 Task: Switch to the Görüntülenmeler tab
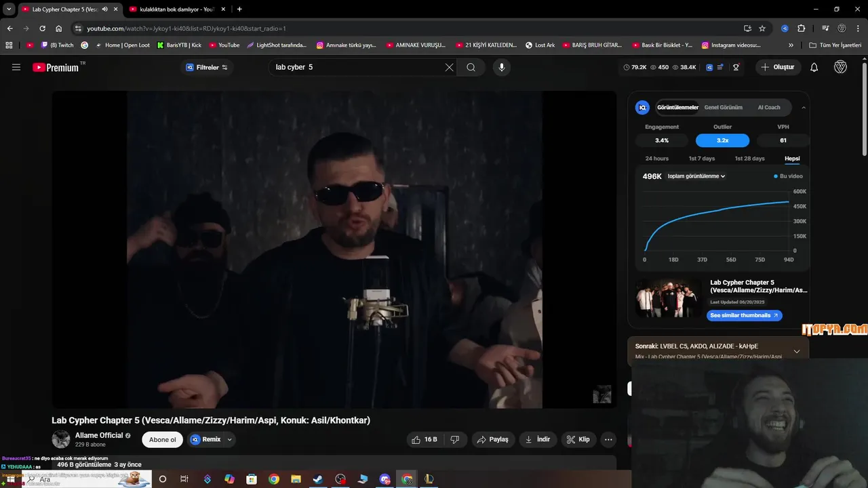tap(677, 107)
